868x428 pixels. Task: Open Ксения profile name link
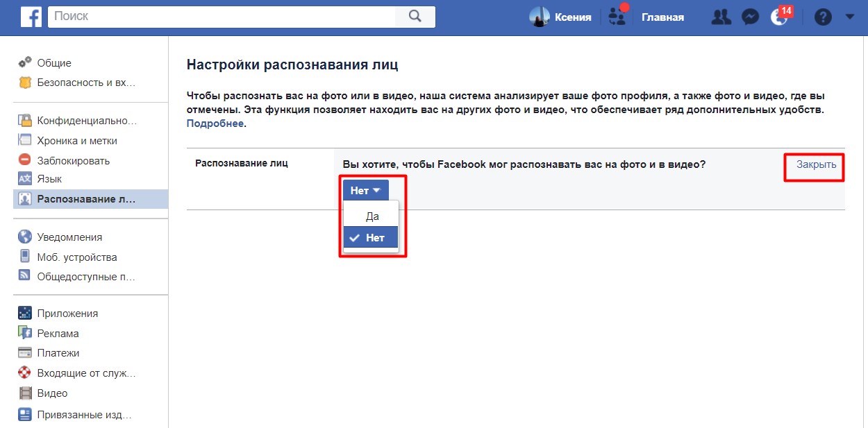[x=573, y=17]
